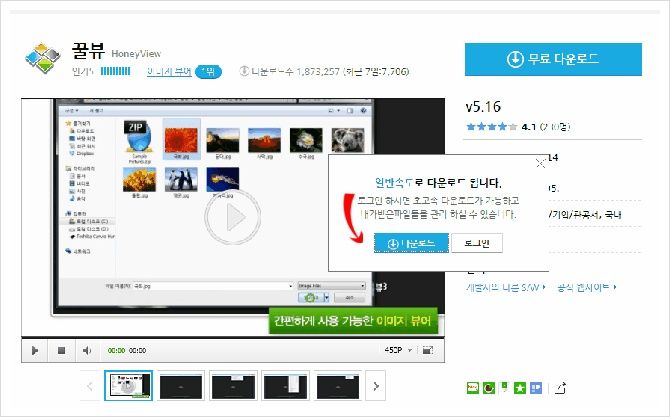The height and width of the screenshot is (417, 670).
Task: Share via the Naver cafe icon
Action: click(x=488, y=388)
